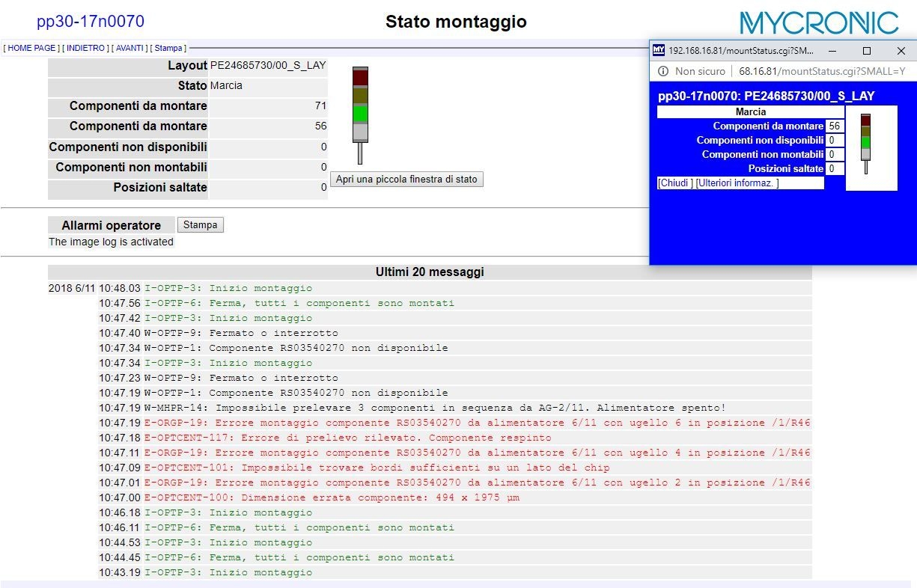This screenshot has width=917, height=588.
Task: Maximize the mountStatus popup window
Action: click(x=867, y=51)
